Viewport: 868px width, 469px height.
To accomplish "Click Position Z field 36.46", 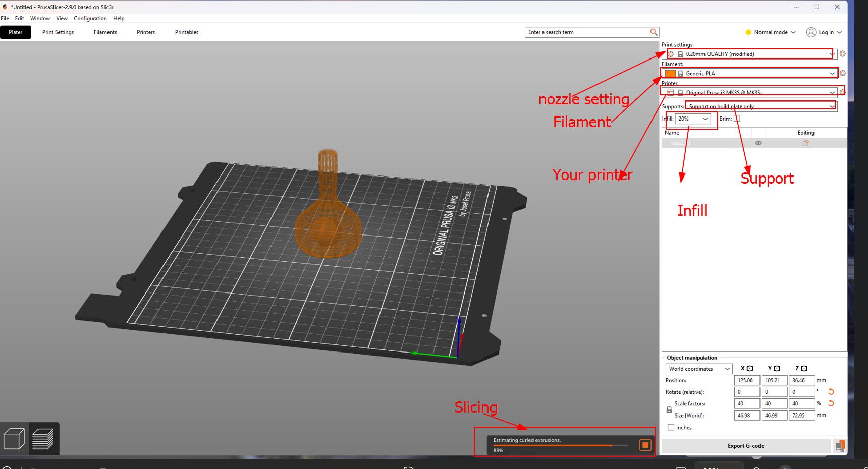I will click(x=801, y=380).
